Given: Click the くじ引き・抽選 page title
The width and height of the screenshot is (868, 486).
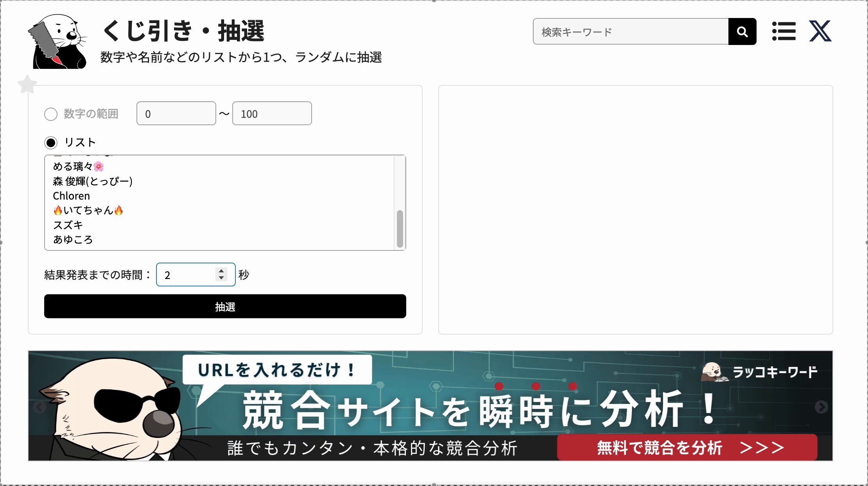Looking at the screenshot, I should tap(183, 31).
